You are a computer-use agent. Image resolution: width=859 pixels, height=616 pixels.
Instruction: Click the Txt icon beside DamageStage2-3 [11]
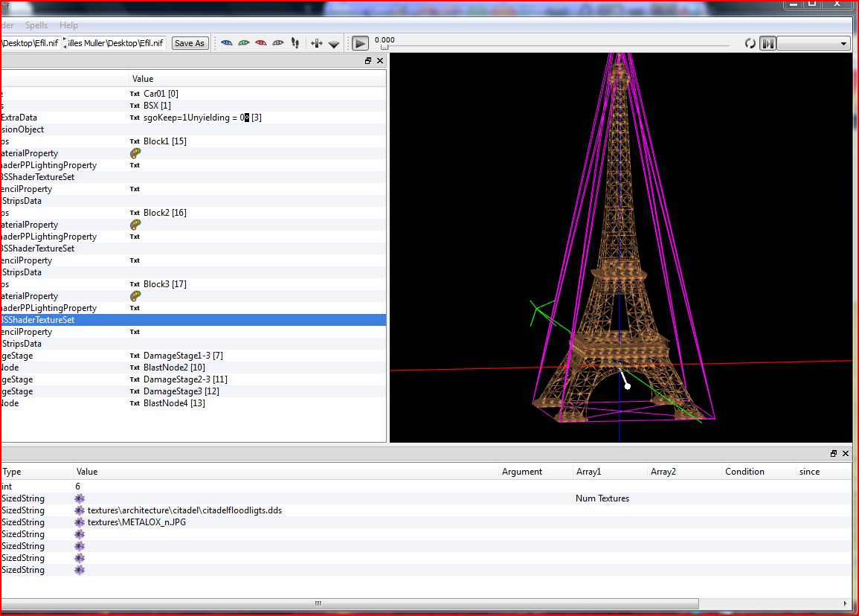point(135,379)
